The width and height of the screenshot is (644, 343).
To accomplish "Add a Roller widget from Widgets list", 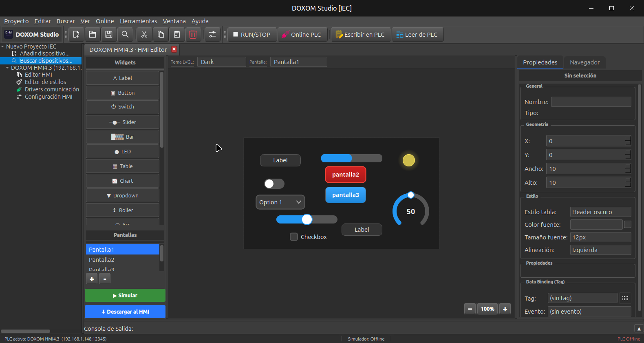I will [123, 210].
